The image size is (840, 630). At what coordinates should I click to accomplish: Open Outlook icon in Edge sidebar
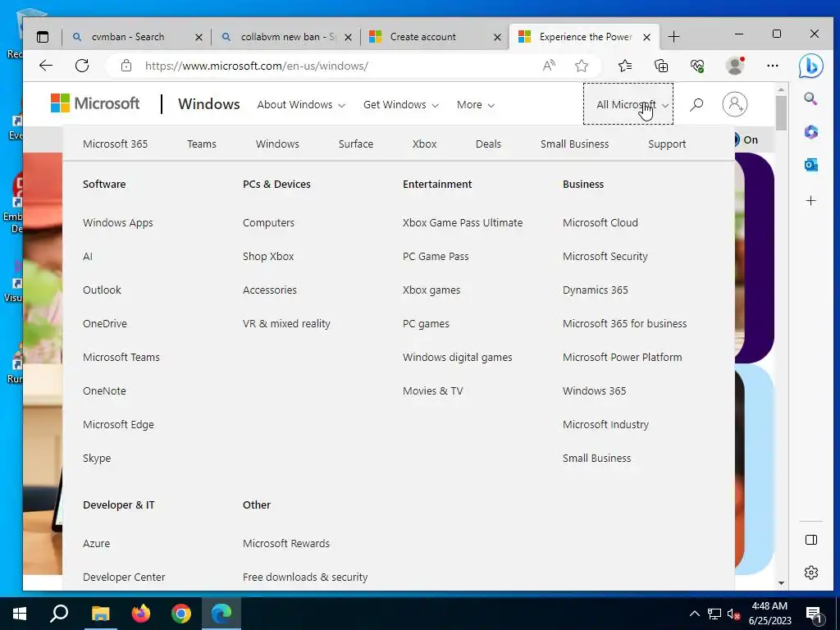point(810,165)
